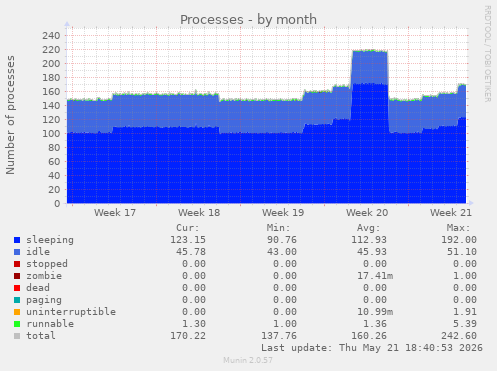Click the y-axis value 200
Image resolution: width=497 pixels, height=371 pixels.
click(x=51, y=64)
